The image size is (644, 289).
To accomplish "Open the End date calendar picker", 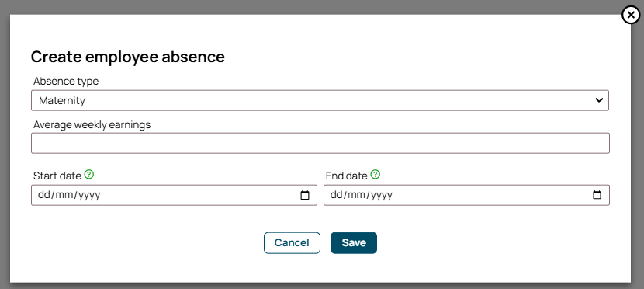I will (x=597, y=195).
